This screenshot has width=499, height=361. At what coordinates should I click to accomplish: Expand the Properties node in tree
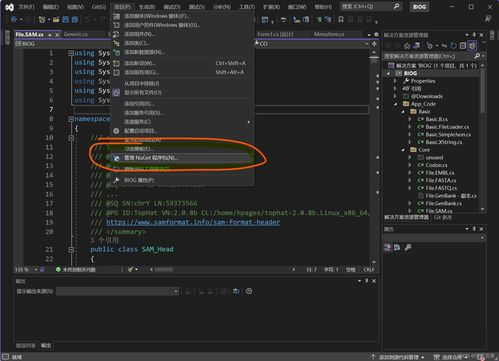point(395,81)
